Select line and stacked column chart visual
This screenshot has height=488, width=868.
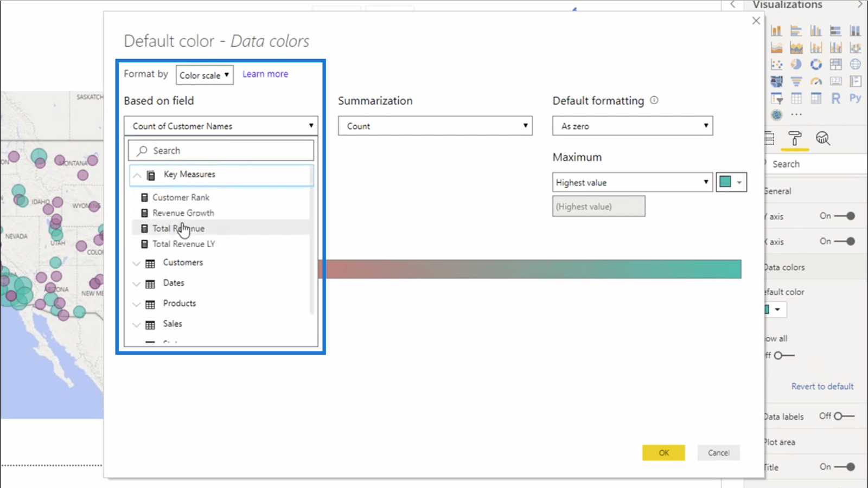816,48
